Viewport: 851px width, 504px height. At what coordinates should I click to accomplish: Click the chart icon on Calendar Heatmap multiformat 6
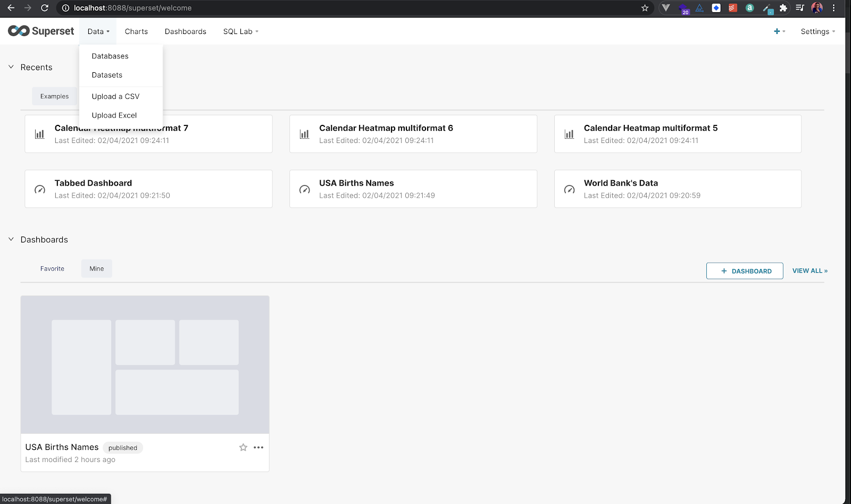pyautogui.click(x=304, y=134)
